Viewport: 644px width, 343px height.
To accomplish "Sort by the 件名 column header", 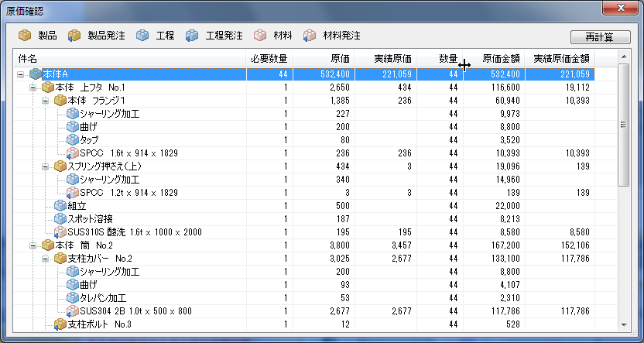I will (x=130, y=59).
